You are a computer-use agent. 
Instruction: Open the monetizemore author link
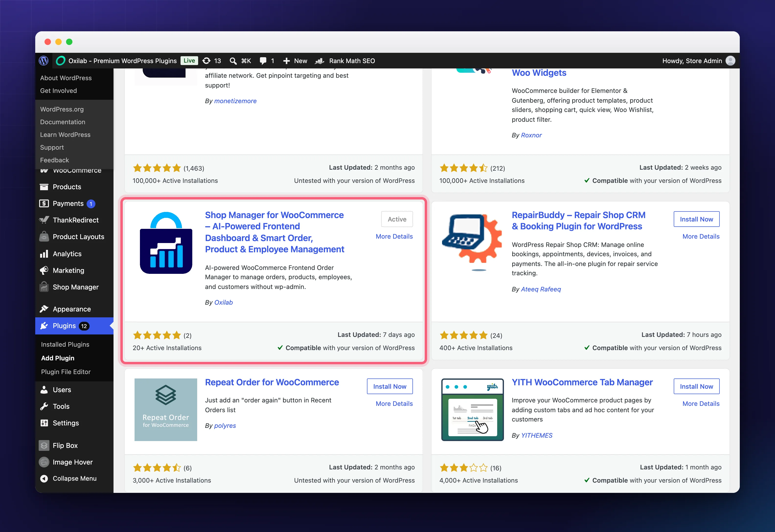coord(235,101)
